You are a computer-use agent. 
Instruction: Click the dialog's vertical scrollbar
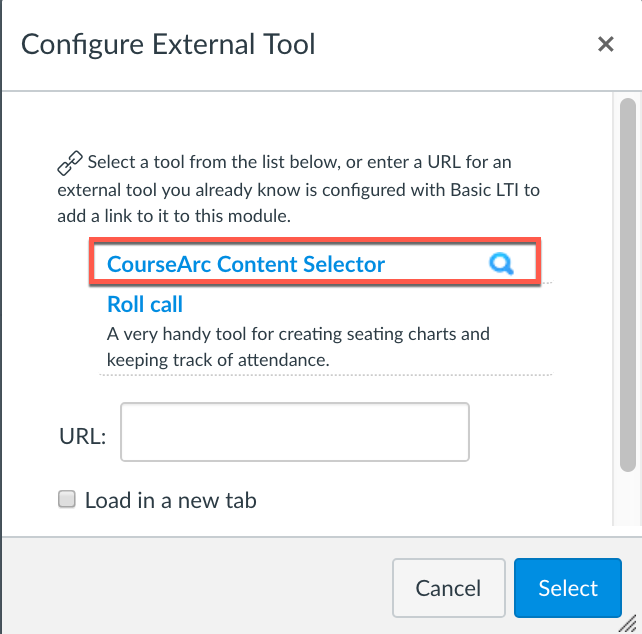[x=628, y=285]
